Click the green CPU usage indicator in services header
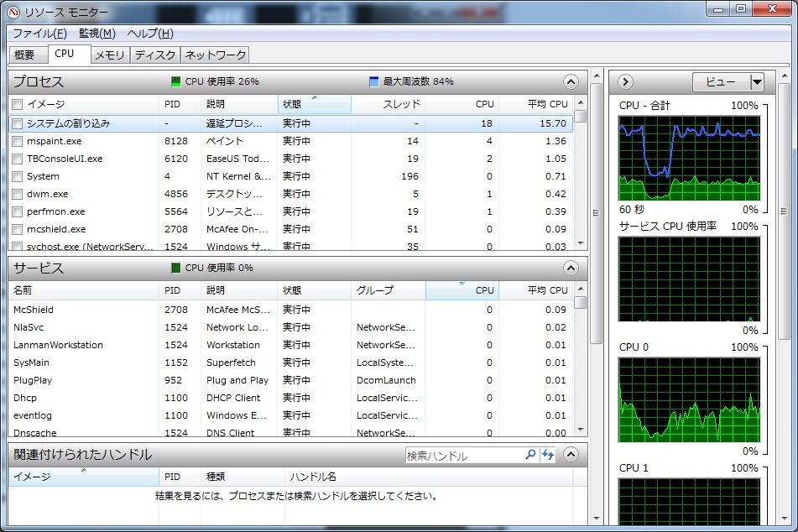The width and height of the screenshot is (798, 532). coord(175,268)
